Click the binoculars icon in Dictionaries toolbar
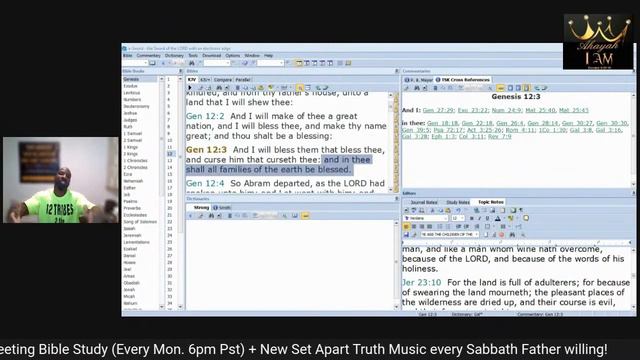The image size is (640, 360). tap(211, 216)
